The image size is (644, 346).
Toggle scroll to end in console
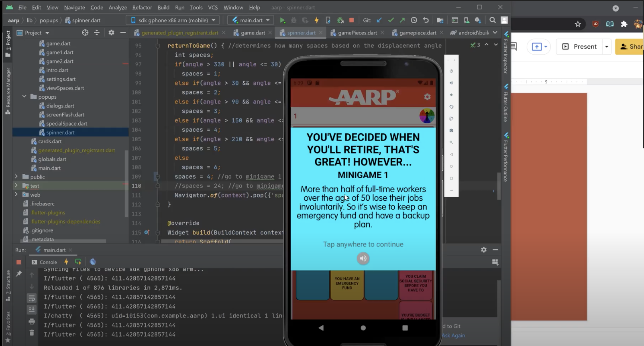32,309
